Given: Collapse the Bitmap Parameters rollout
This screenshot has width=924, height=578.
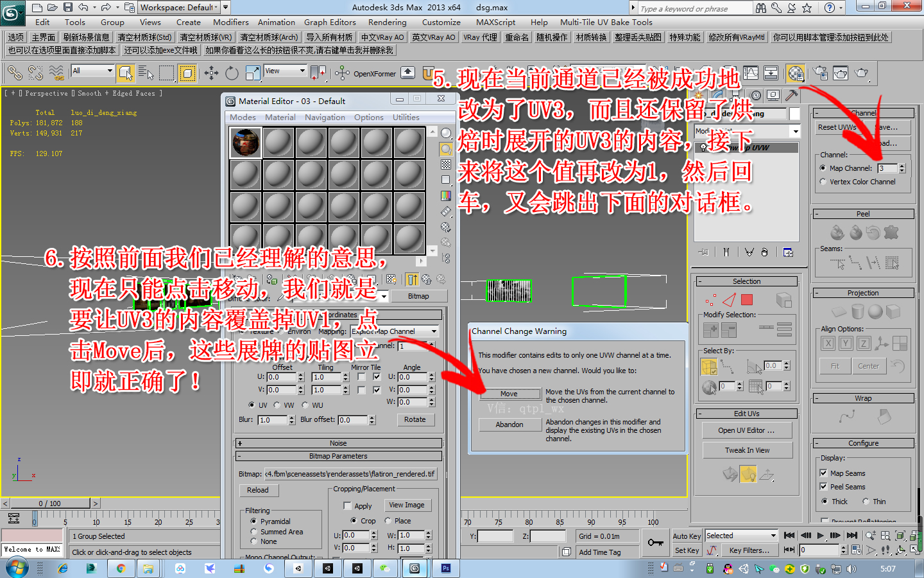Looking at the screenshot, I should click(x=338, y=456).
